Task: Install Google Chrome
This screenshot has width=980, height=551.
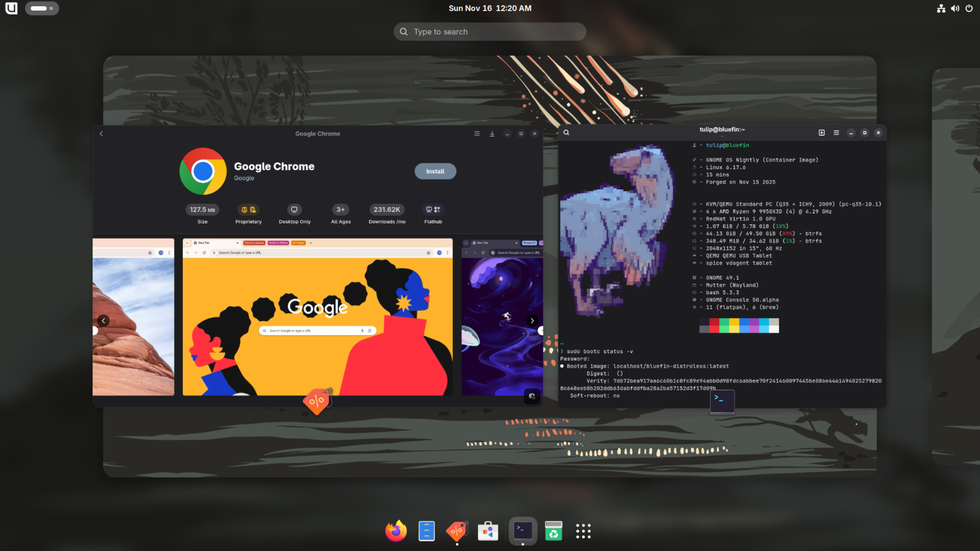Action: tap(435, 171)
